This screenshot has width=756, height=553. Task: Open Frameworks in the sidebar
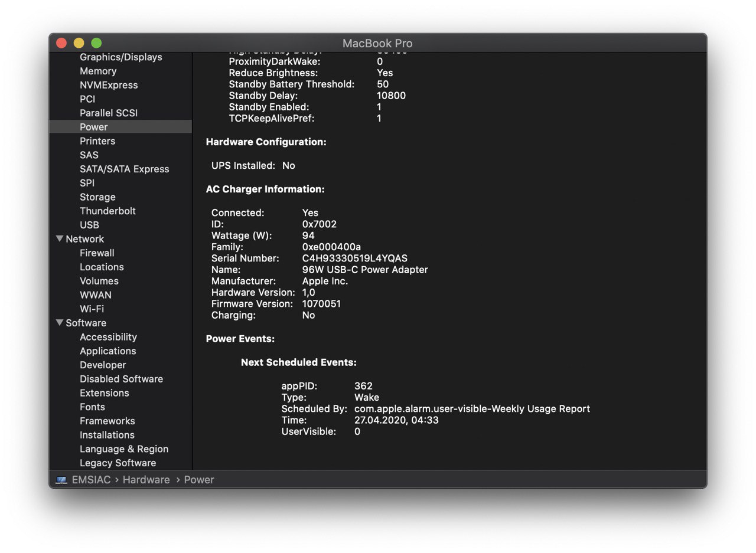(x=107, y=421)
